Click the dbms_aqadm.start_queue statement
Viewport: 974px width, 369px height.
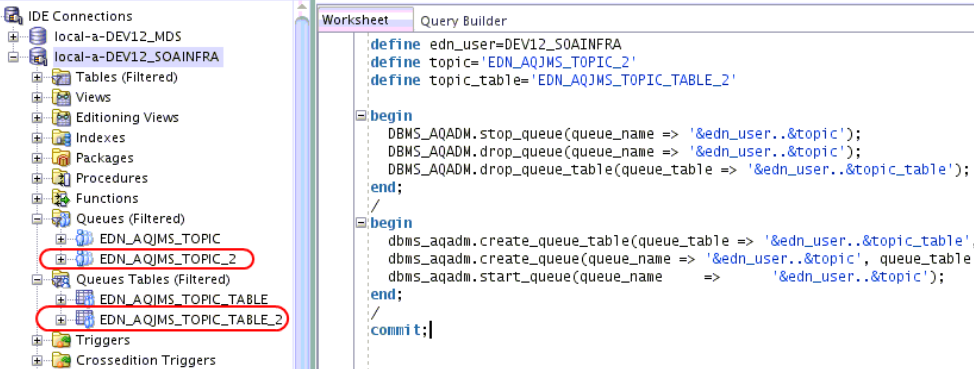pyautogui.click(x=666, y=276)
